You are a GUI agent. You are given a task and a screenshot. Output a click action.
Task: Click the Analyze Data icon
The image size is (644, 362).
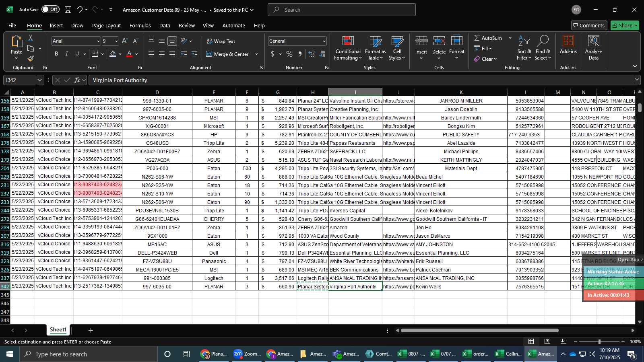[x=594, y=41]
